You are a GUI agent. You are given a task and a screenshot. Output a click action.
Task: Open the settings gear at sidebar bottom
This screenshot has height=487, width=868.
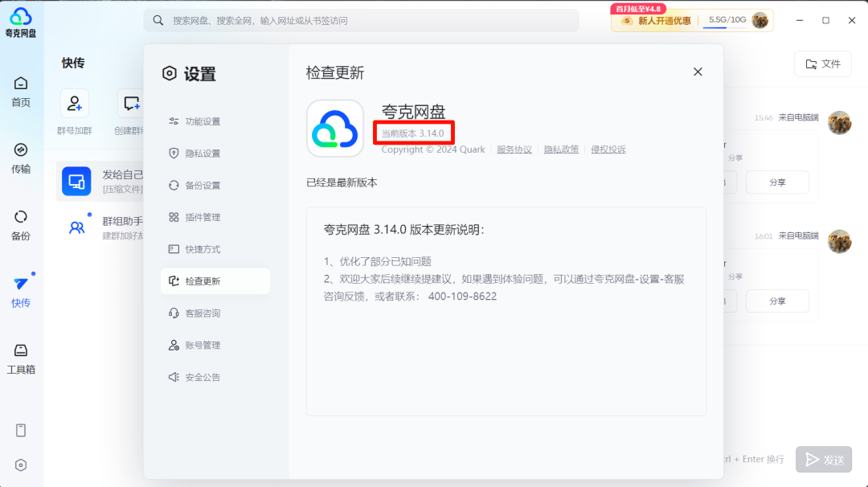[20, 464]
